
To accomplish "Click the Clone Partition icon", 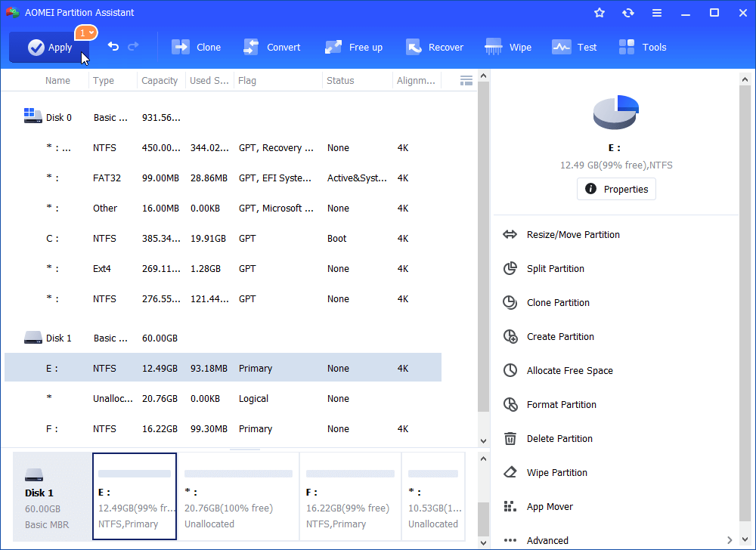I will pos(510,302).
